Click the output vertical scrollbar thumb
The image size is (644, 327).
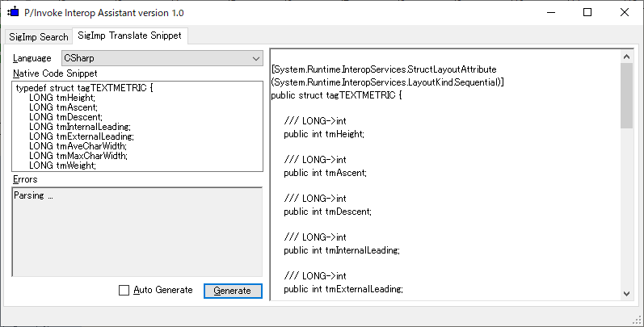coord(626,95)
